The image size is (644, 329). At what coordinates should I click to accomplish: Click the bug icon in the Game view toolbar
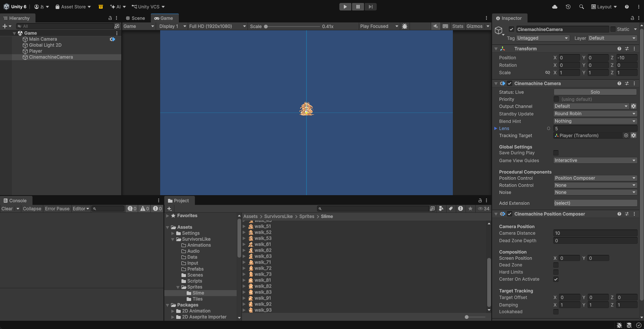click(x=405, y=26)
